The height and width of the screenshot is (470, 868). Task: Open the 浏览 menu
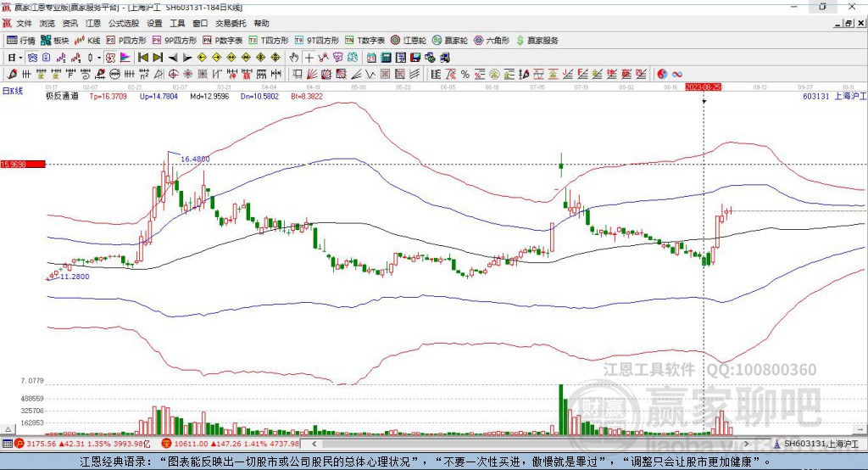click(x=47, y=23)
